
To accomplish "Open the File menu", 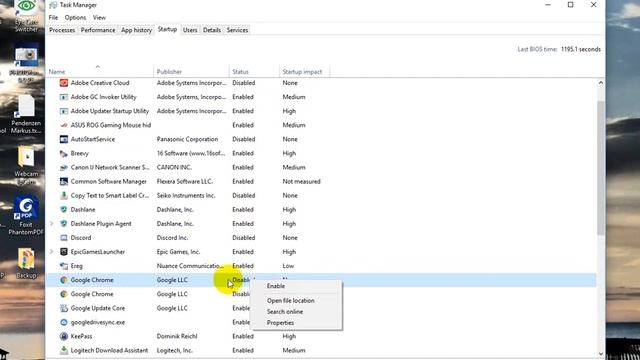I will 53,18.
